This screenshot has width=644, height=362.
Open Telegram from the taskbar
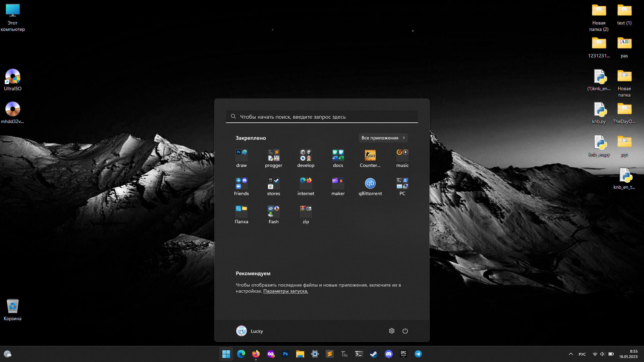(418, 354)
